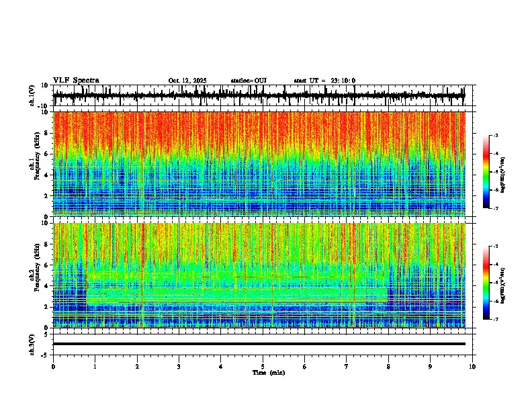Click the "VLF Spectra" plot title
This screenshot has height=411, width=532.
point(76,81)
